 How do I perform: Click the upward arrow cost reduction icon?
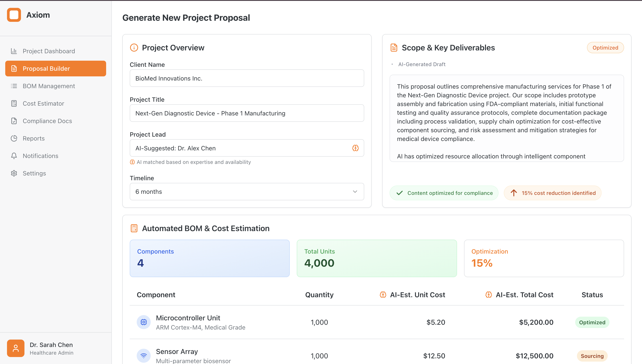coord(514,193)
